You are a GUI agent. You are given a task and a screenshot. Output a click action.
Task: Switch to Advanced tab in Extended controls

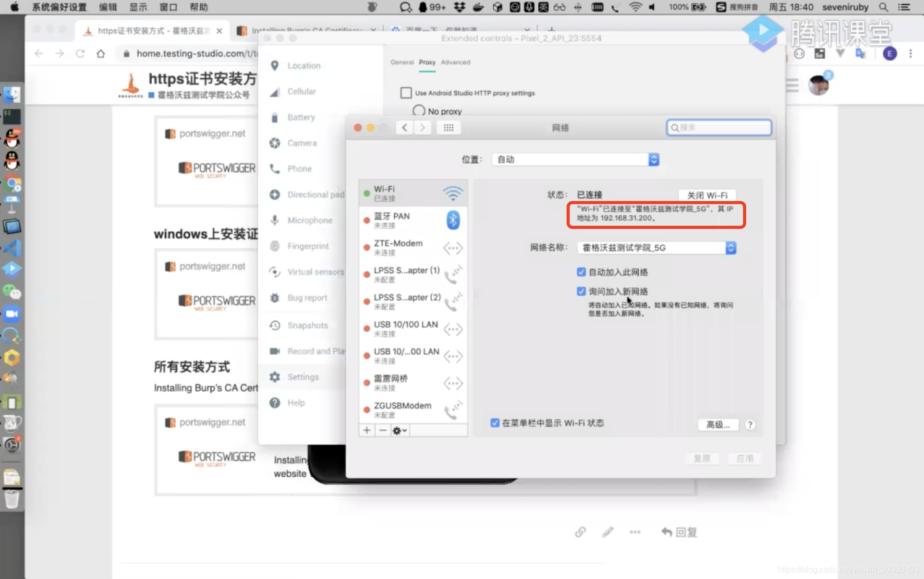coord(456,62)
